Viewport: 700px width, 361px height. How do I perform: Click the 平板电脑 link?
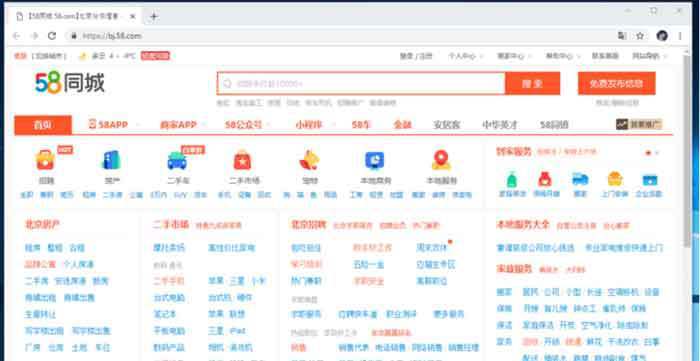pyautogui.click(x=169, y=331)
